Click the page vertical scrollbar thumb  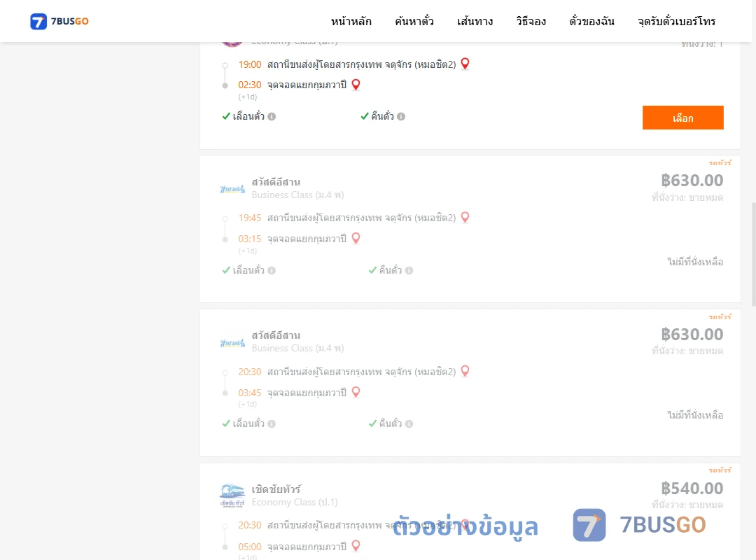(754, 254)
